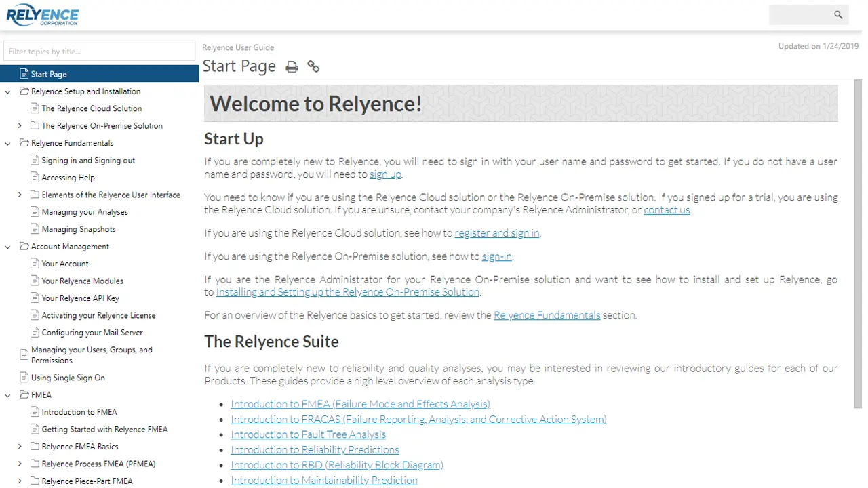Collapse the Relyence Fundamentals section
This screenshot has width=868, height=488.
coord(8,143)
